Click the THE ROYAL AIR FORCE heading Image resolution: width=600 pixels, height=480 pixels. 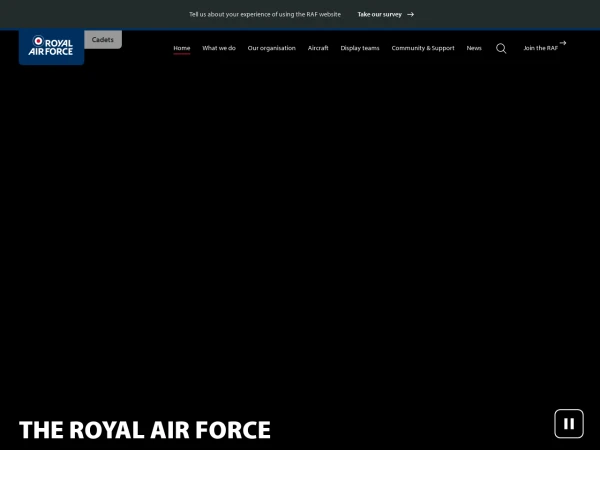[x=145, y=430]
